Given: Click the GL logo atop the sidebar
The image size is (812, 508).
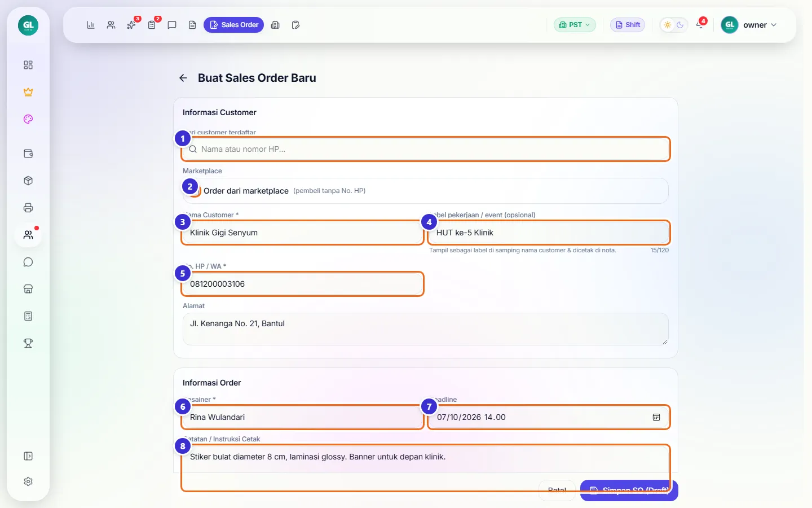Looking at the screenshot, I should point(28,25).
